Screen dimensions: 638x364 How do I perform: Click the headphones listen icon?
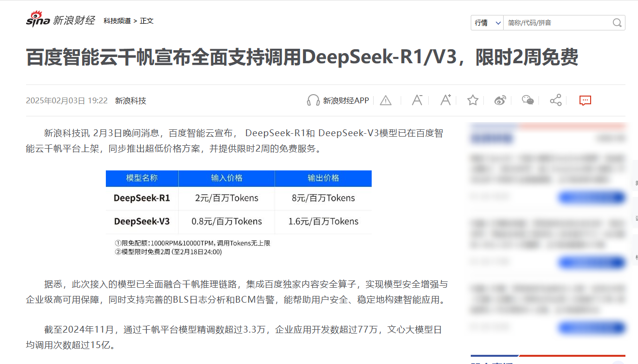pyautogui.click(x=313, y=100)
